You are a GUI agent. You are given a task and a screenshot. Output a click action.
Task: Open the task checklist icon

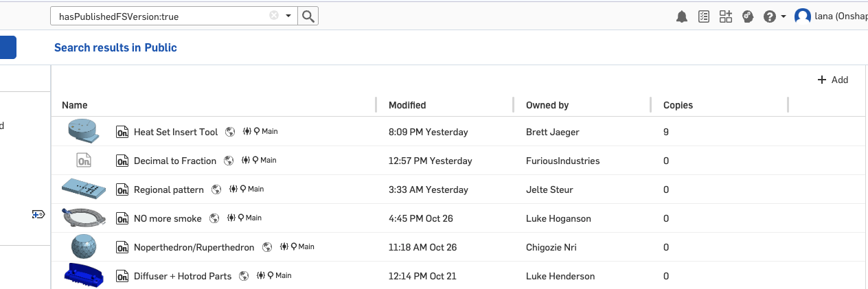click(x=704, y=16)
